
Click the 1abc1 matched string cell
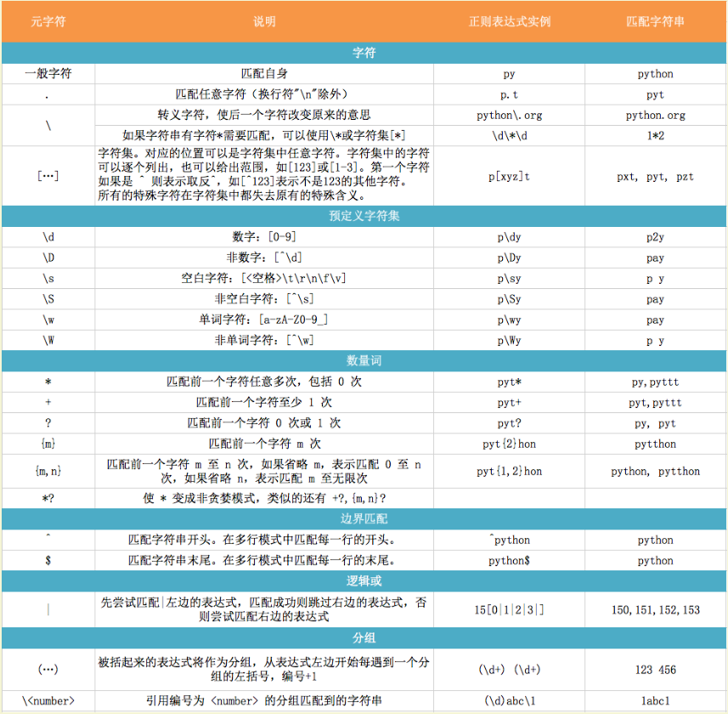(x=655, y=701)
